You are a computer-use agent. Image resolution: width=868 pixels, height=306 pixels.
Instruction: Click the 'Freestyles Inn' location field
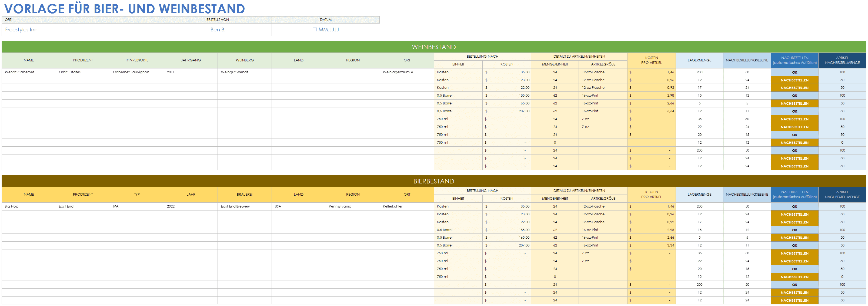pos(82,30)
